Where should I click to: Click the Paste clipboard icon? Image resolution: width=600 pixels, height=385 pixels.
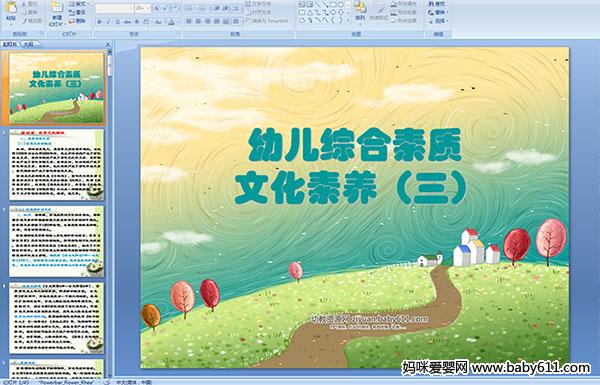tap(11, 9)
